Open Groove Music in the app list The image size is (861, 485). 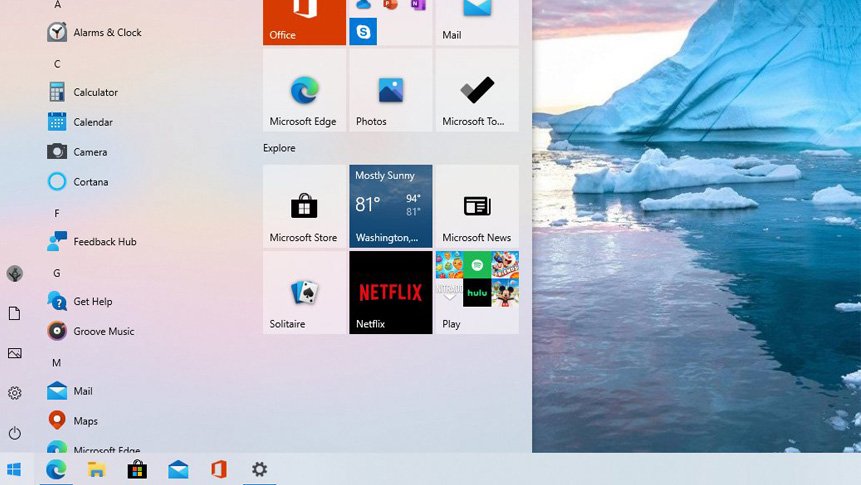pos(103,331)
